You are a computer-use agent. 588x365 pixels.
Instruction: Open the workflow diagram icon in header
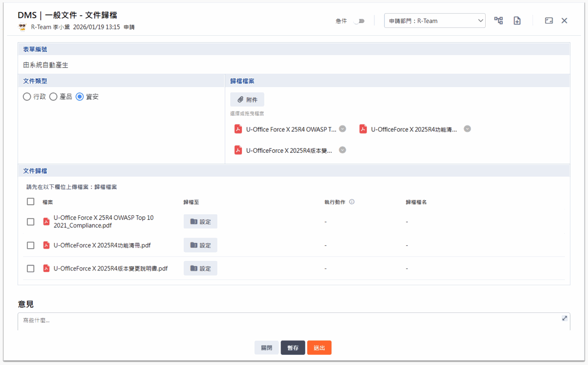[x=498, y=21]
